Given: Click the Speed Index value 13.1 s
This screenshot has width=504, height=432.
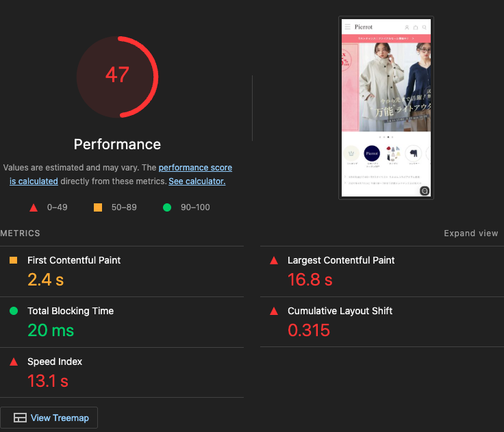Looking at the screenshot, I should (x=48, y=381).
